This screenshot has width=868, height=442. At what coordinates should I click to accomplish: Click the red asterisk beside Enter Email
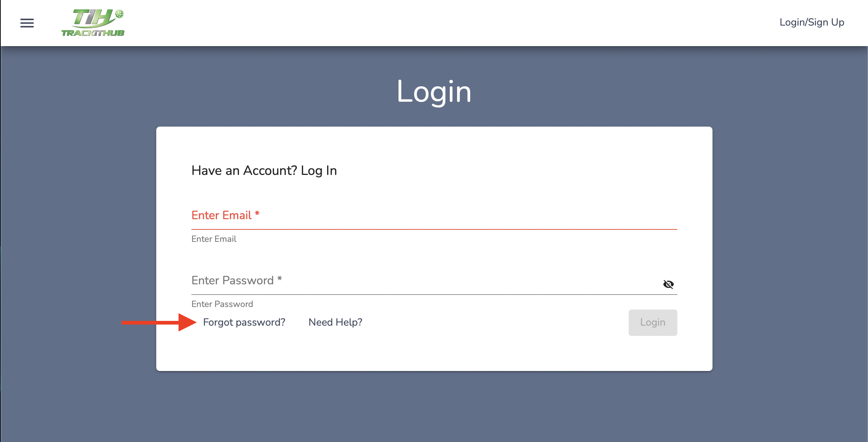pos(257,213)
